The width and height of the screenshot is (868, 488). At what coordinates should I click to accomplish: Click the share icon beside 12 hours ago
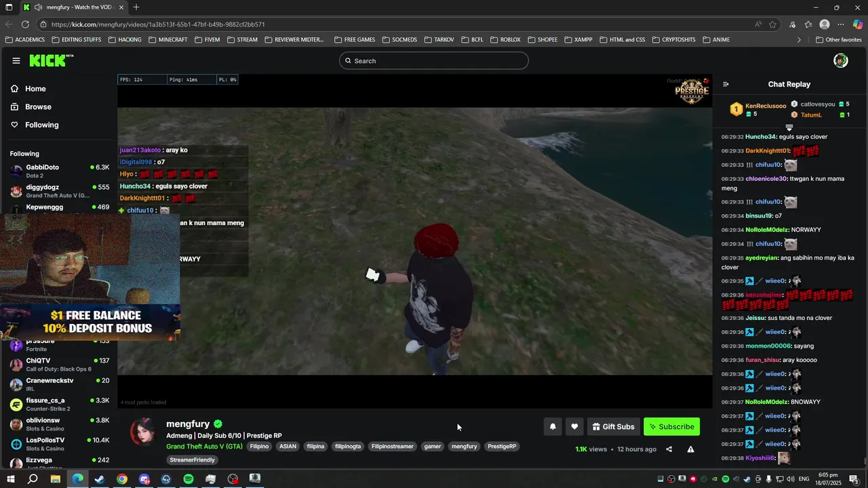(669, 449)
